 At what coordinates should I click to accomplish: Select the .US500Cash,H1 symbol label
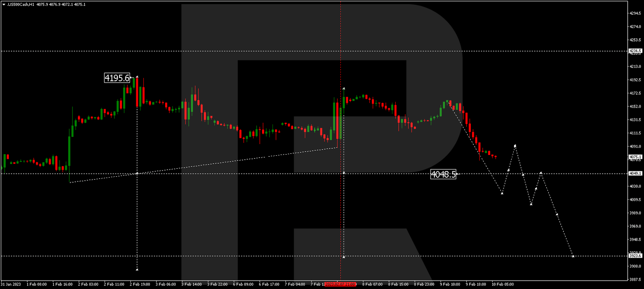point(20,3)
